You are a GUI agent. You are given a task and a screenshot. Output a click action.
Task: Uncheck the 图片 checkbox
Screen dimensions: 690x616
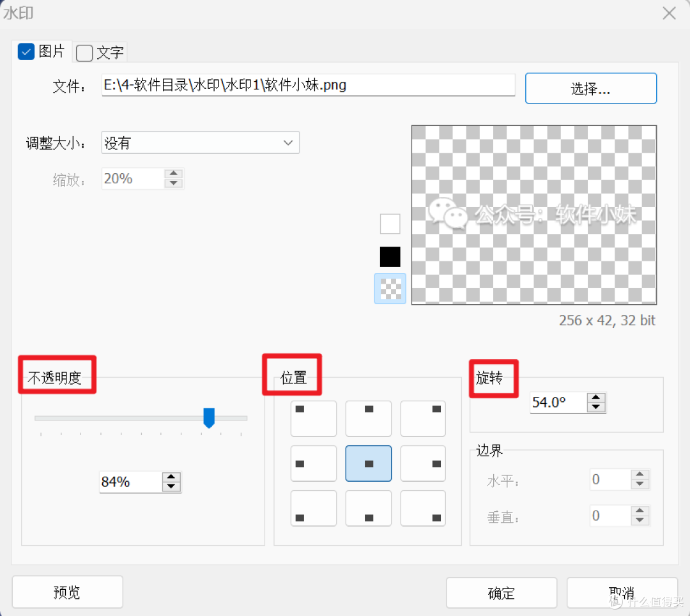click(x=26, y=52)
